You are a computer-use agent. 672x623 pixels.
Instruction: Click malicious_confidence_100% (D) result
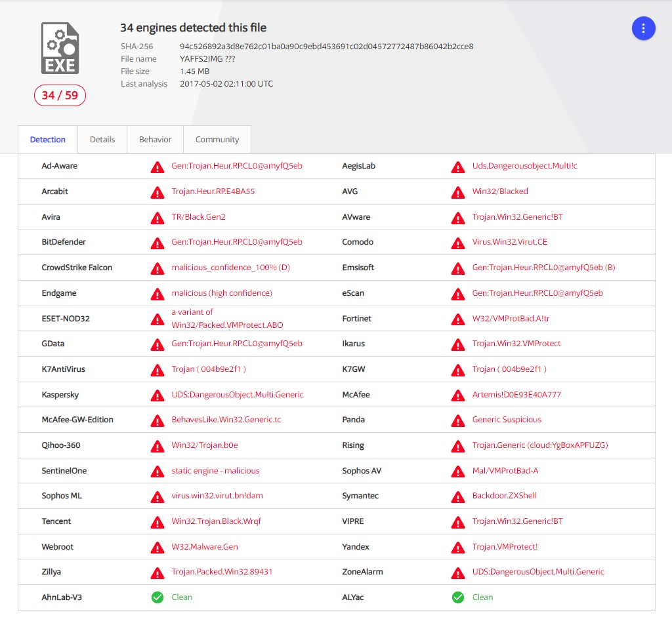pyautogui.click(x=230, y=268)
